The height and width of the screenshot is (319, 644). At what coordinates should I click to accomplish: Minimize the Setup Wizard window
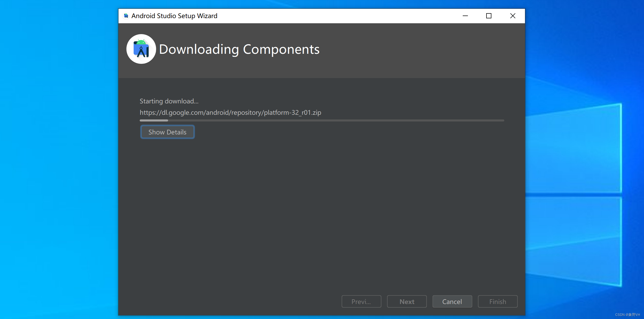pos(465,16)
